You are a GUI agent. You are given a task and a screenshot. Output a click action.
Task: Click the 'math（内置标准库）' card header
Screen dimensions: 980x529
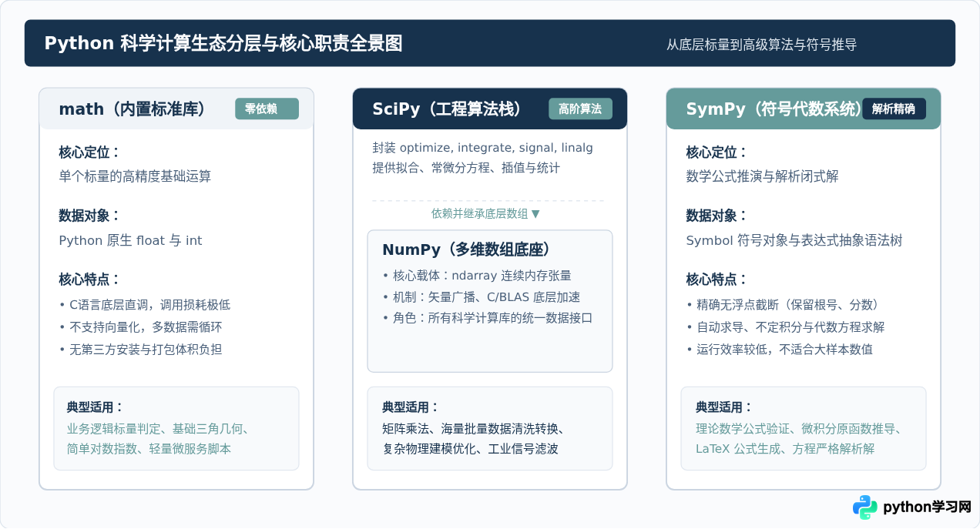[176, 109]
